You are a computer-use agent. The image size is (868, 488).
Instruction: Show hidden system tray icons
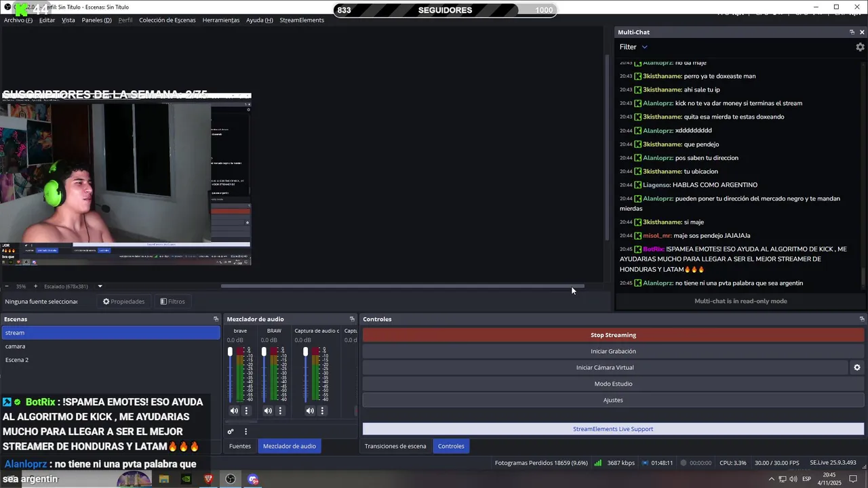(x=771, y=479)
